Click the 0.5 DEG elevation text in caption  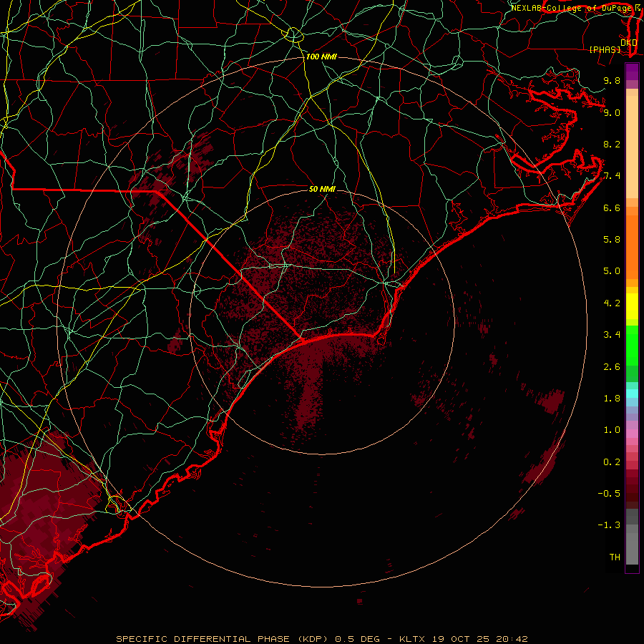coord(357,639)
